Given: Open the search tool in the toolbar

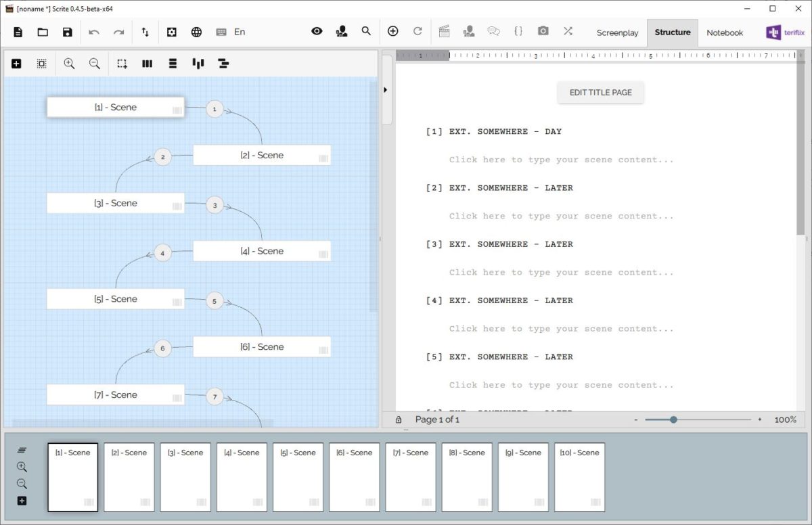Looking at the screenshot, I should 366,32.
